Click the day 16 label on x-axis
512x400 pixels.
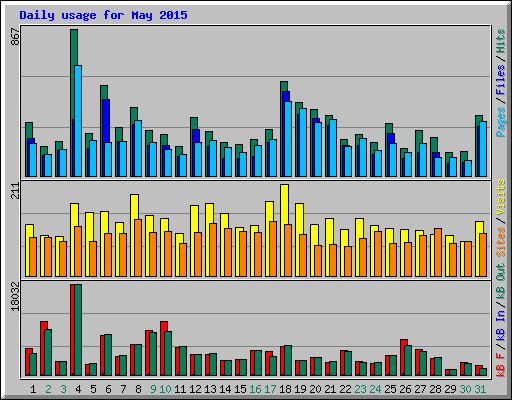coord(255,389)
